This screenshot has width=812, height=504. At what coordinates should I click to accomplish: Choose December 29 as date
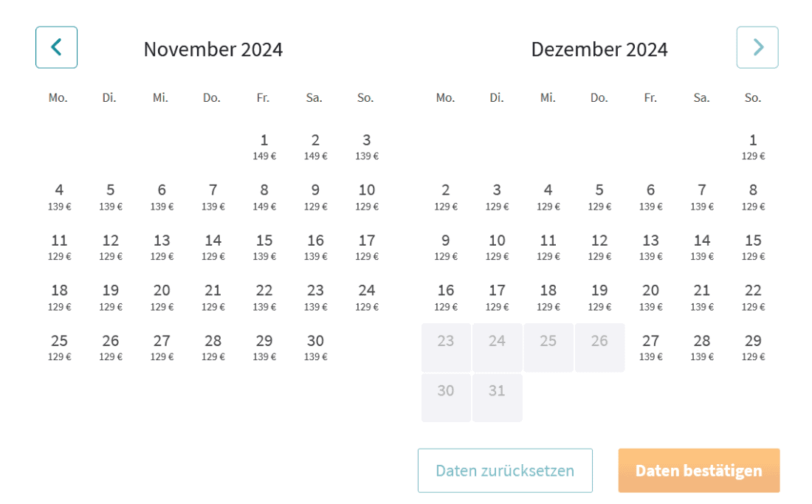pos(753,347)
